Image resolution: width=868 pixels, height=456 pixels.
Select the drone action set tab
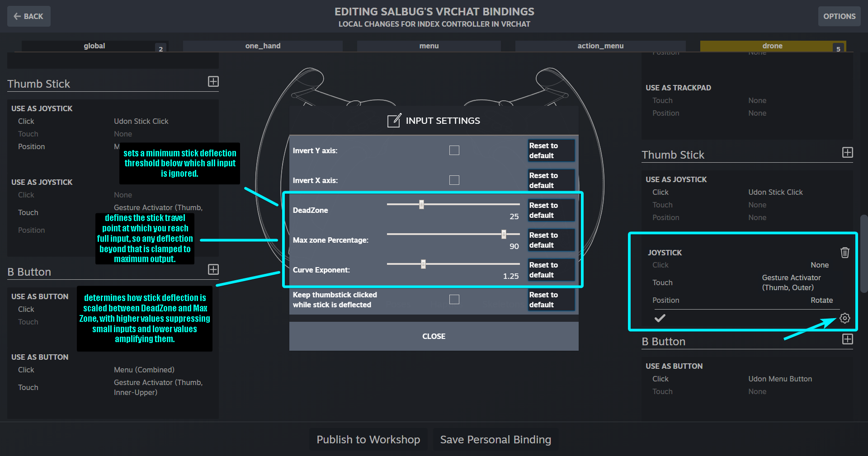pos(773,46)
